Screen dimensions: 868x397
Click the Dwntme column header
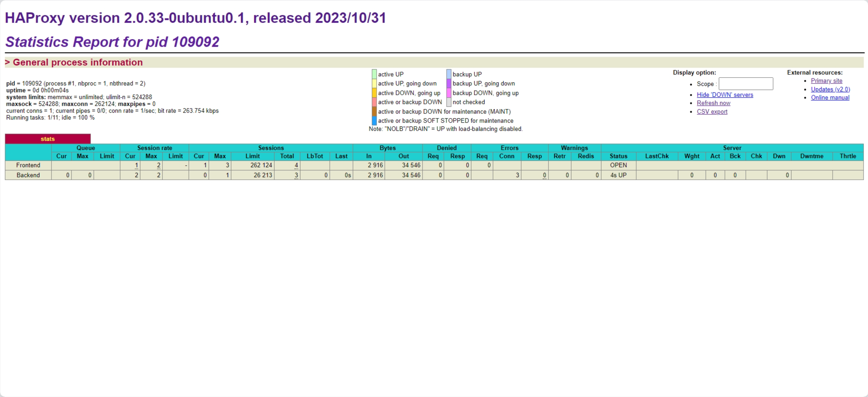812,156
